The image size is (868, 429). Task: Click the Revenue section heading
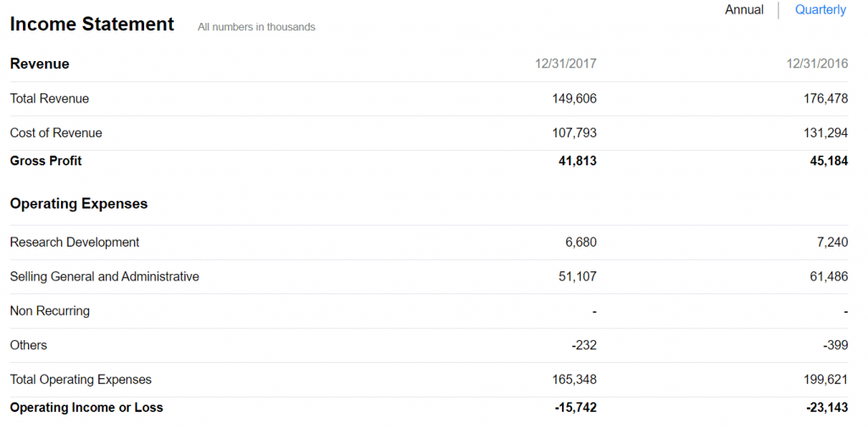click(40, 64)
